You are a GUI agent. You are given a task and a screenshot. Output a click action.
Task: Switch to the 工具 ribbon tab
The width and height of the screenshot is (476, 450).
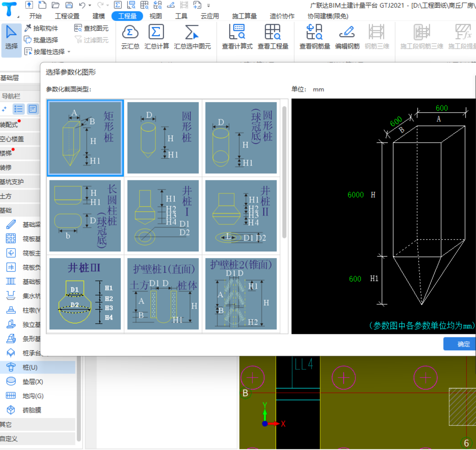click(181, 16)
